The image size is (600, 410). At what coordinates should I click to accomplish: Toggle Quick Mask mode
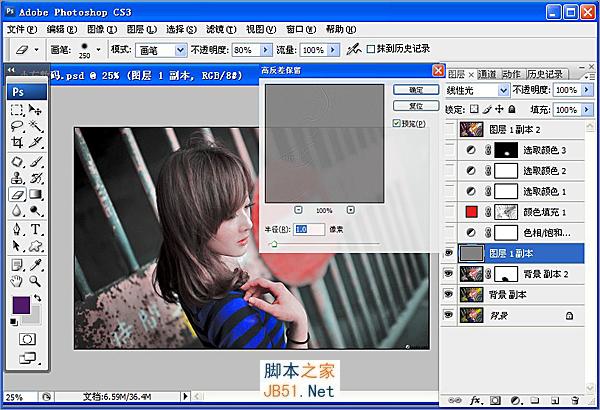[x=27, y=339]
